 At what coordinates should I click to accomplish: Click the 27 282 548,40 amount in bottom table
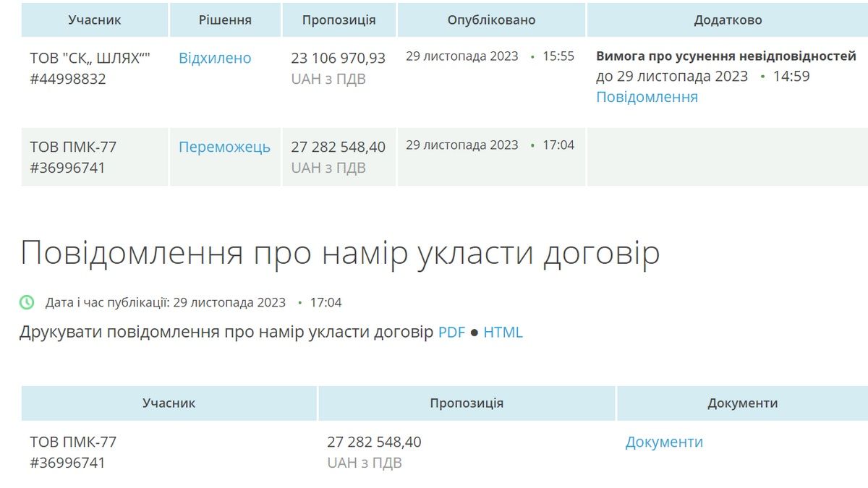(x=374, y=442)
